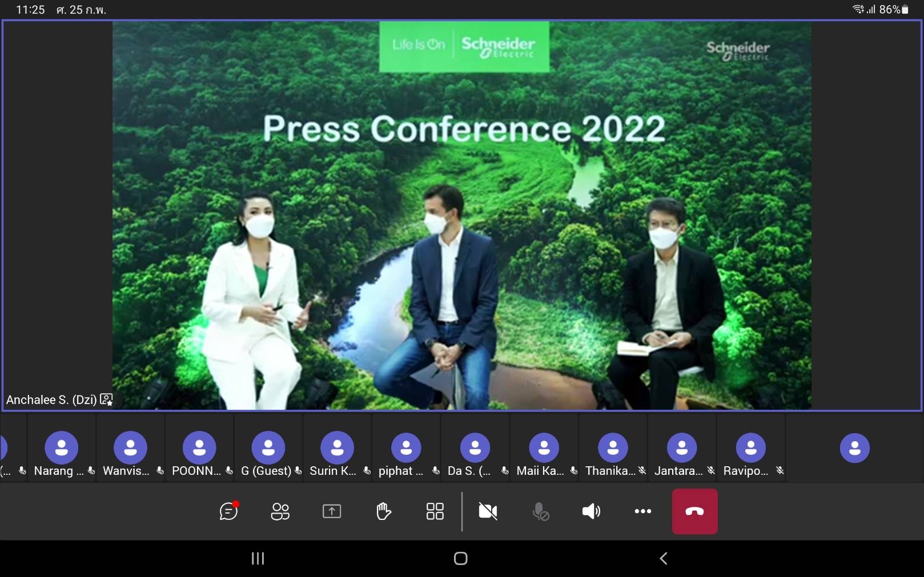Tap the Press Conference 2022 shared video
This screenshot has width=924, height=577.
(x=462, y=215)
